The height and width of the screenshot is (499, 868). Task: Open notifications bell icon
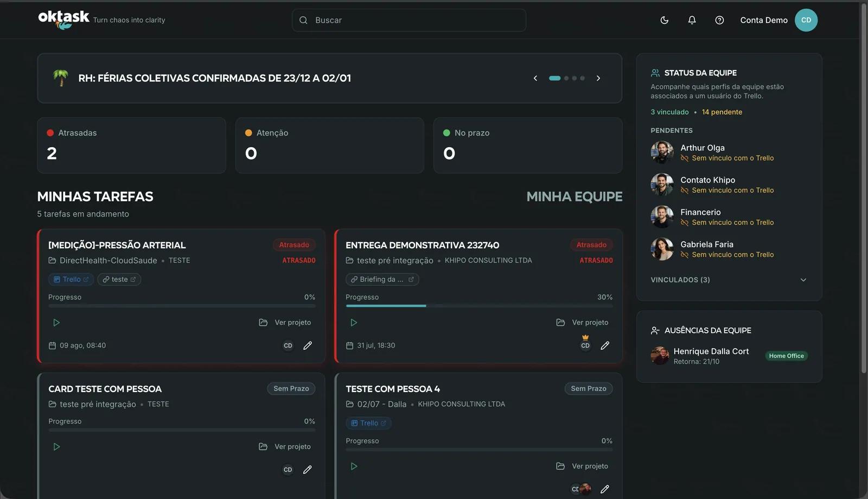(x=692, y=20)
